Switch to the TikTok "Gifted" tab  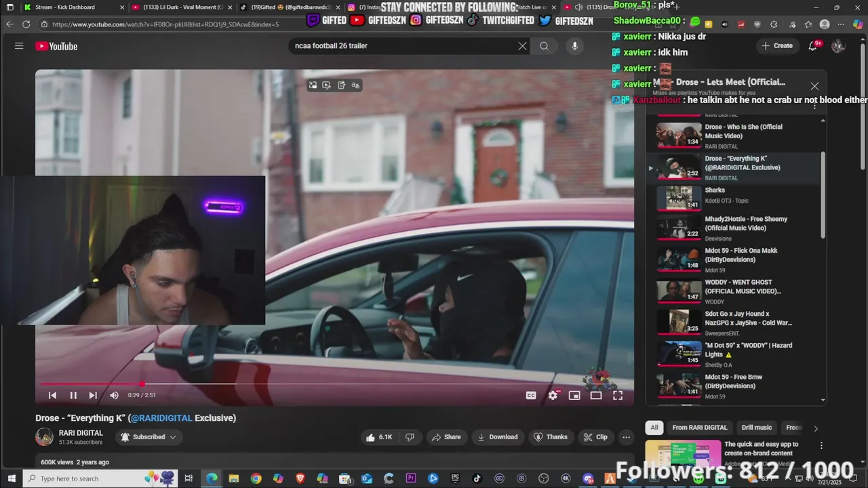[x=290, y=7]
